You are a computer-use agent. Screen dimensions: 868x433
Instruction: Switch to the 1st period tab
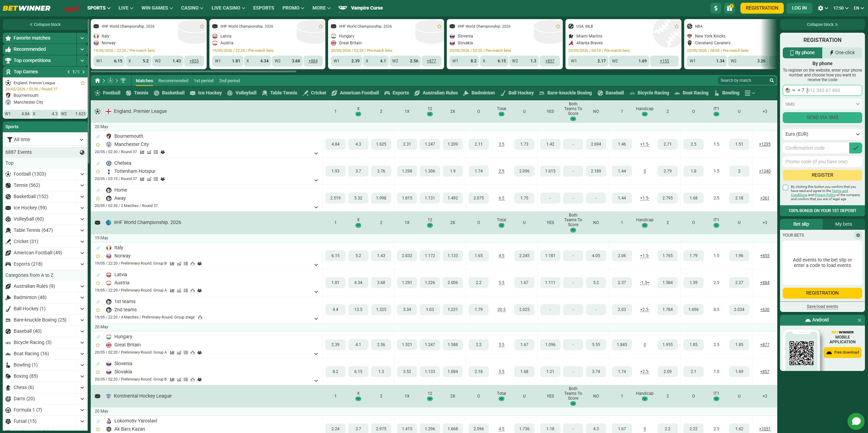tap(204, 81)
